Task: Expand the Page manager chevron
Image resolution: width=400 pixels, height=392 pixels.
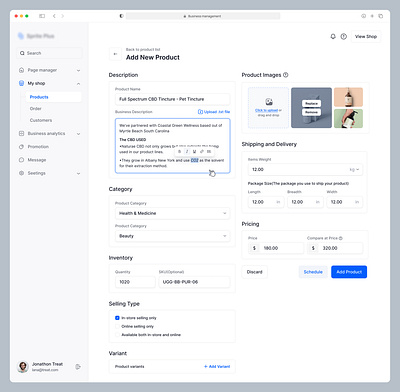Action: tap(78, 70)
